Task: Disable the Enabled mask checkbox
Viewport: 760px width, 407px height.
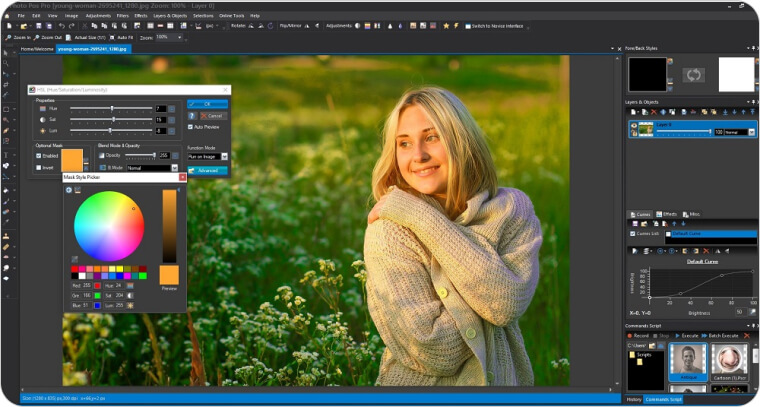Action: (x=39, y=156)
